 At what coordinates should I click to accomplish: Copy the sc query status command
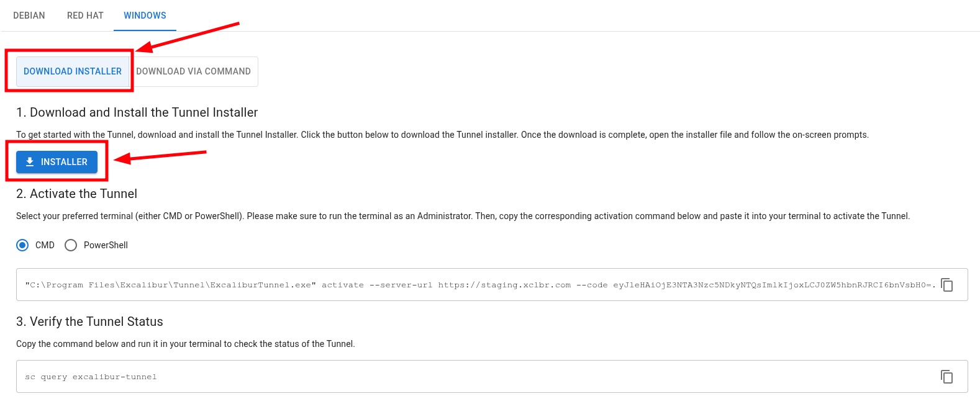pyautogui.click(x=946, y=377)
